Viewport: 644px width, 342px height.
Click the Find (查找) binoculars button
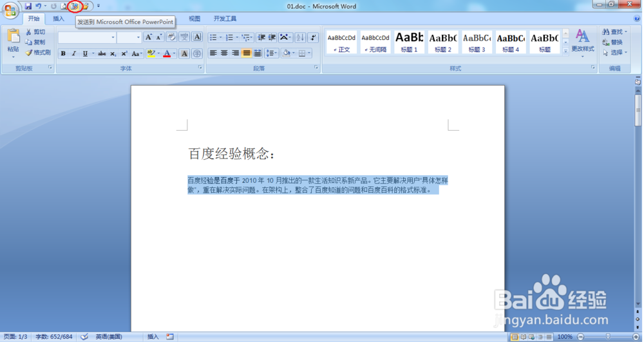click(615, 32)
